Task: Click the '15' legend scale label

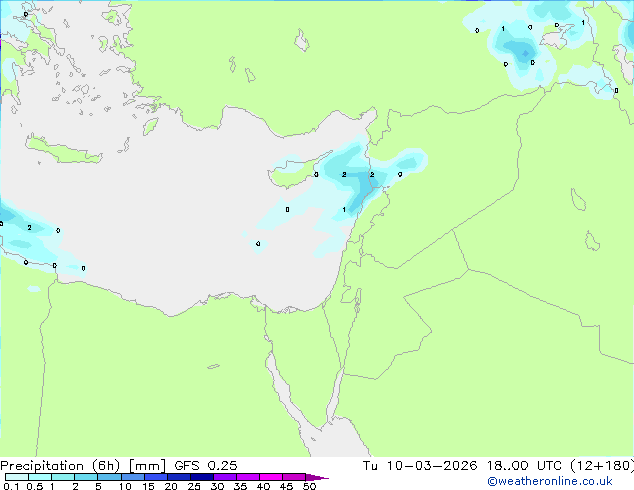Action: pyautogui.click(x=148, y=486)
